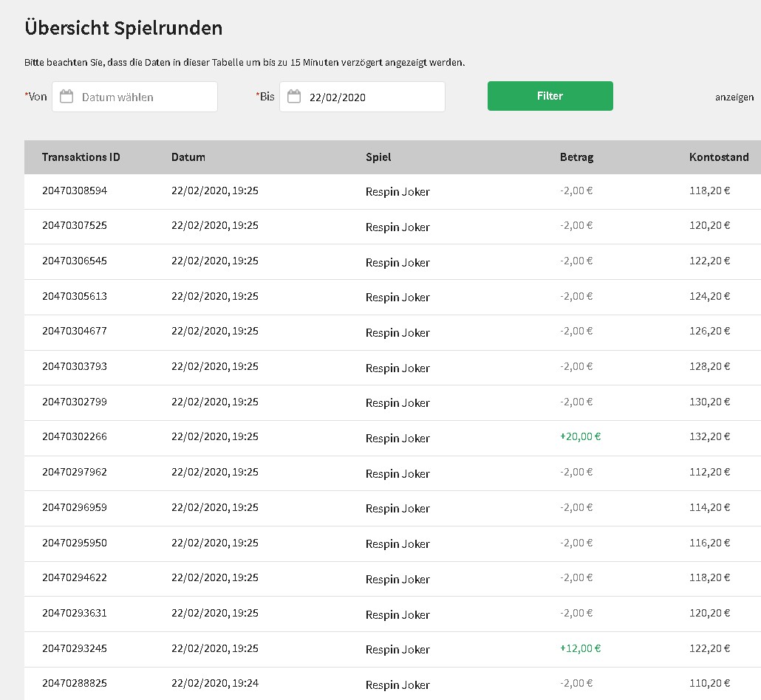The image size is (761, 700).
Task: Click the balance value 114,20 €
Action: tap(709, 507)
